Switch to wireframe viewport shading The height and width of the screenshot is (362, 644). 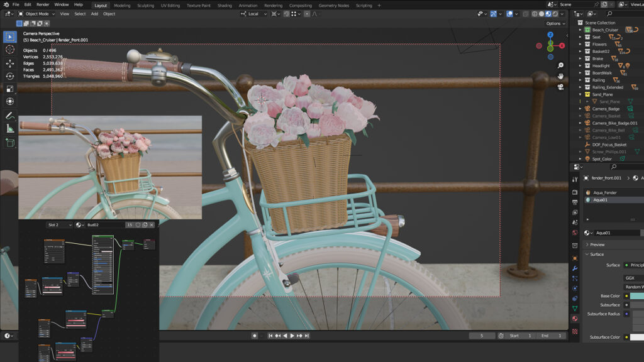[534, 14]
